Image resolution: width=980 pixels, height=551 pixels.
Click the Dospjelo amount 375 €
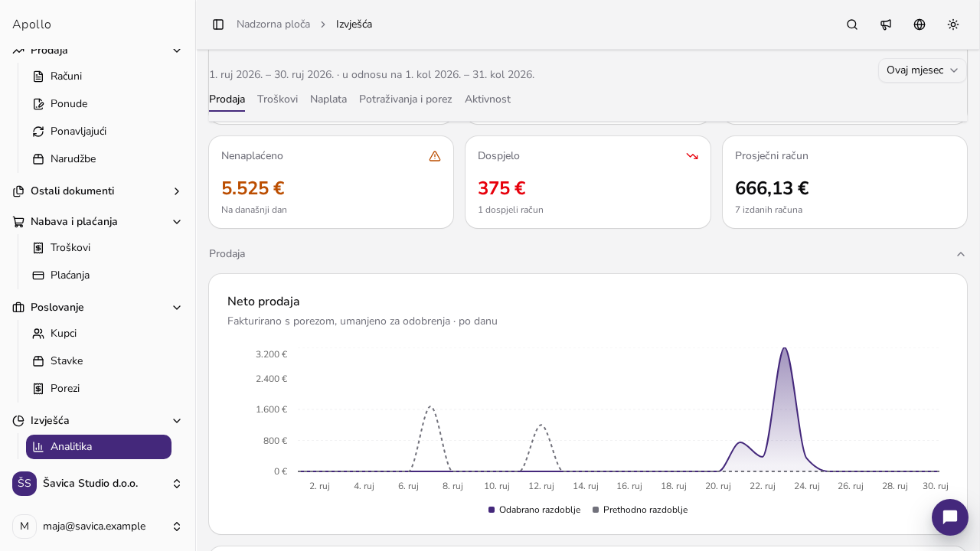click(501, 188)
